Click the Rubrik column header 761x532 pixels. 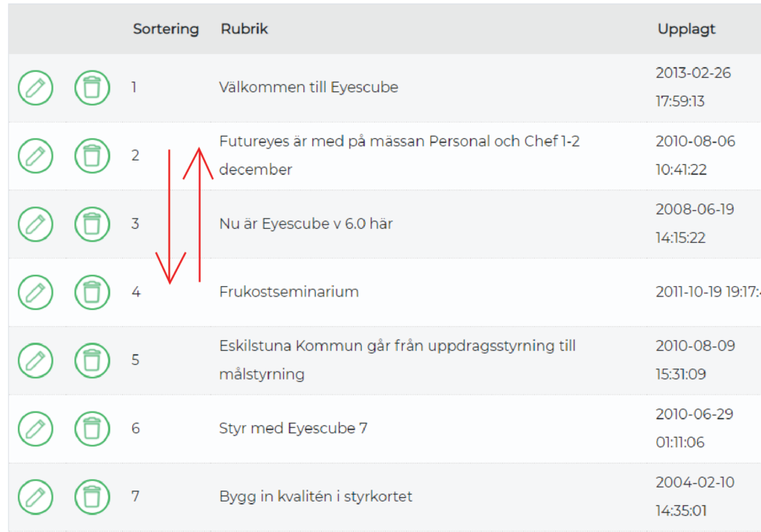point(244,29)
